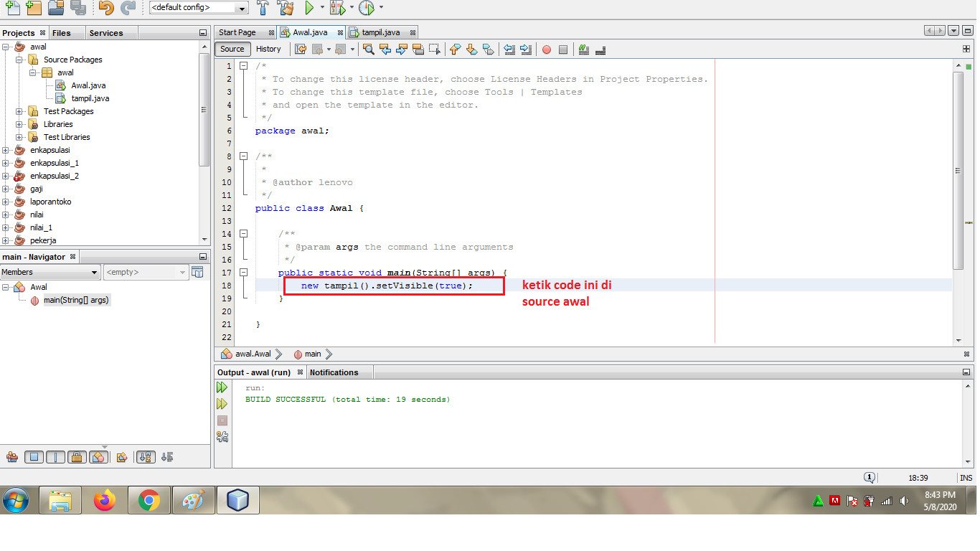Set a breakpoint using the red circle icon
Image resolution: width=980 pixels, height=551 pixels.
(545, 49)
